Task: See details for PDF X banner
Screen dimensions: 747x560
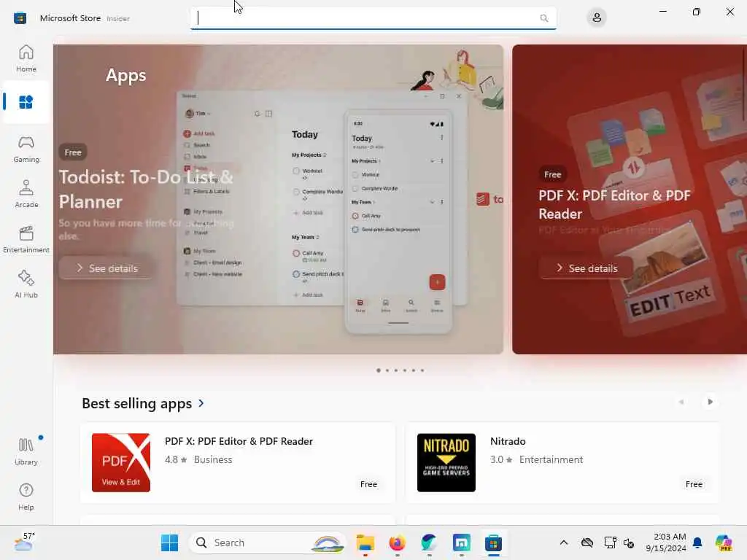Action: point(587,268)
